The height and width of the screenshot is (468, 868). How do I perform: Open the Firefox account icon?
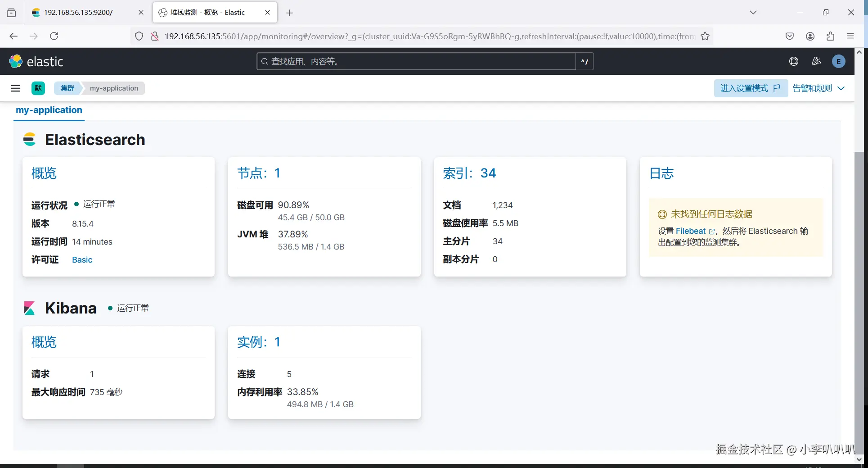(x=810, y=36)
